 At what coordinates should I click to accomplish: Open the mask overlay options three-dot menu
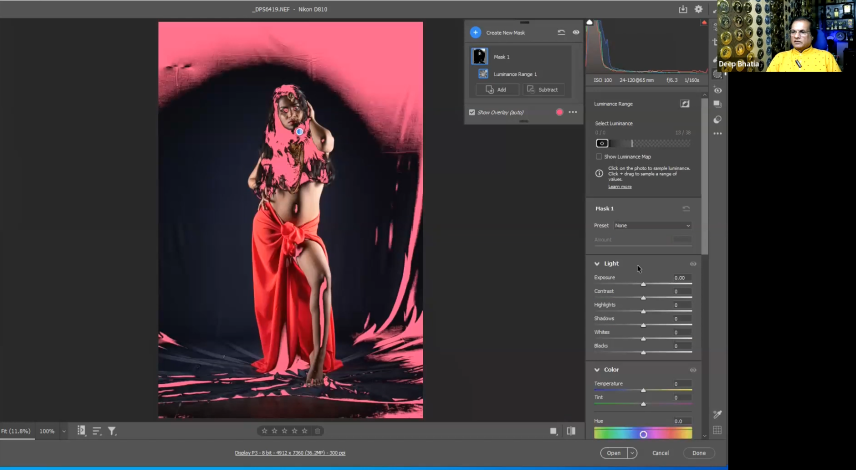tap(573, 112)
